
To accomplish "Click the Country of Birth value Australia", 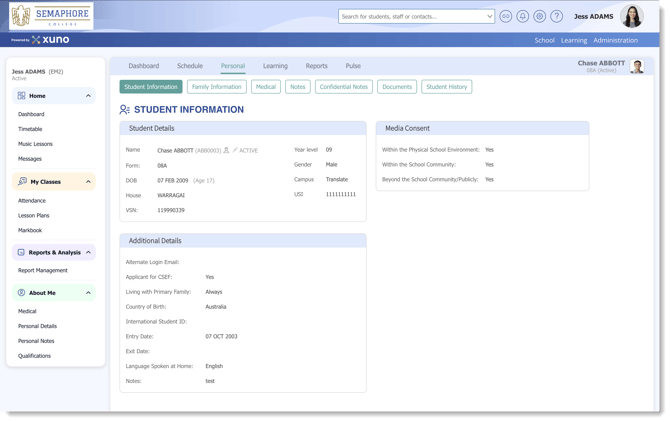I will 216,307.
